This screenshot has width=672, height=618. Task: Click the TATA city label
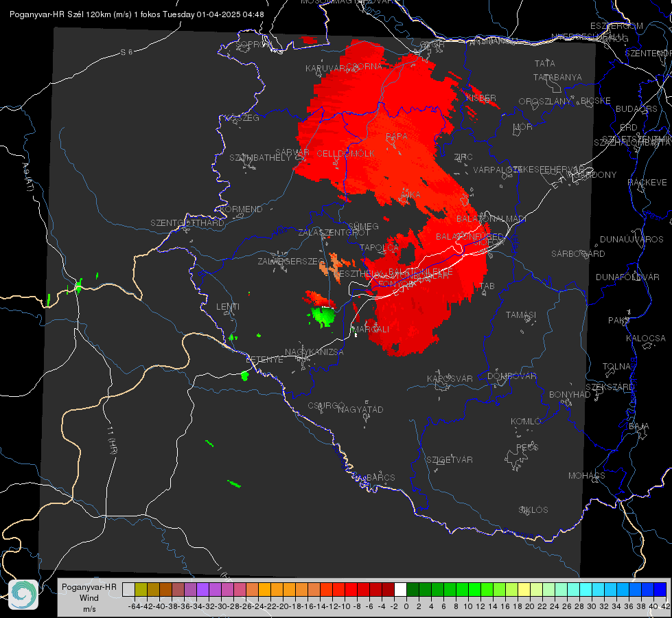[545, 63]
